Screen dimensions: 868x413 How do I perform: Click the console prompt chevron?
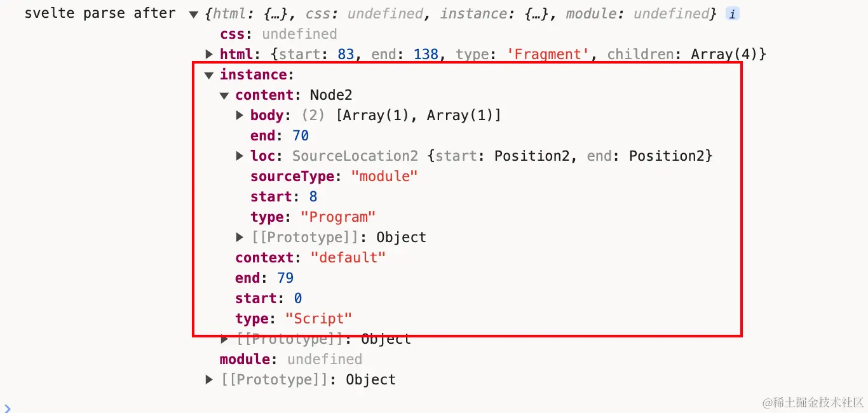click(x=6, y=408)
